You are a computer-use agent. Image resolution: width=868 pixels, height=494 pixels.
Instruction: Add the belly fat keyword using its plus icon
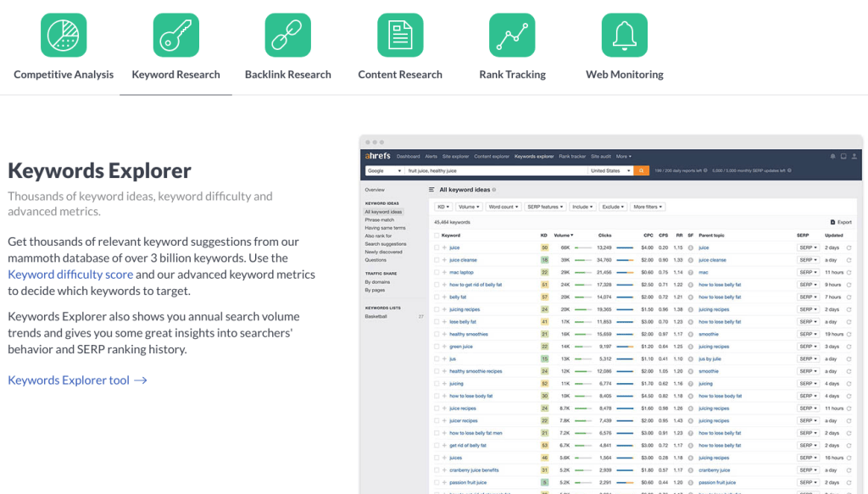click(x=444, y=297)
